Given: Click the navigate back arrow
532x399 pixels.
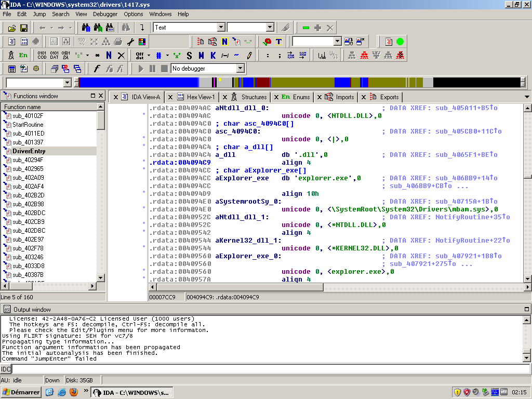Looking at the screenshot, I should (x=42, y=27).
